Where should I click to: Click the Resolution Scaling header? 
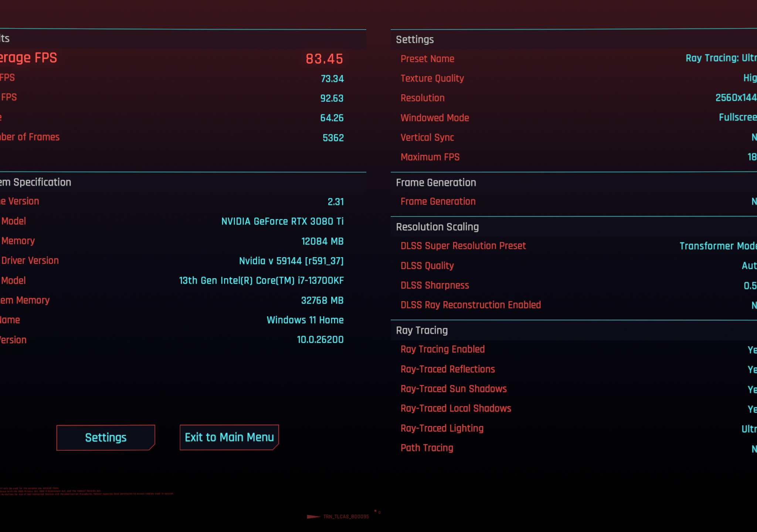point(437,227)
